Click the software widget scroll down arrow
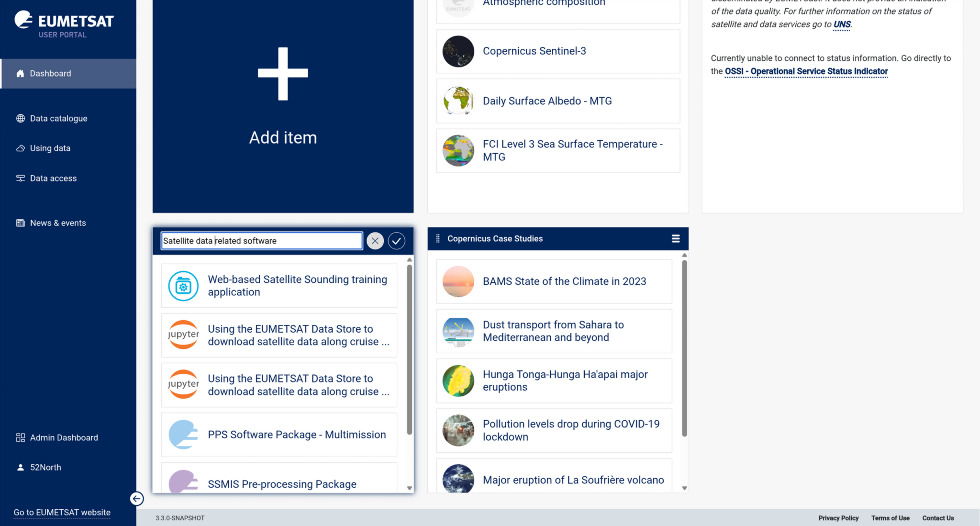The image size is (980, 526). coord(410,488)
